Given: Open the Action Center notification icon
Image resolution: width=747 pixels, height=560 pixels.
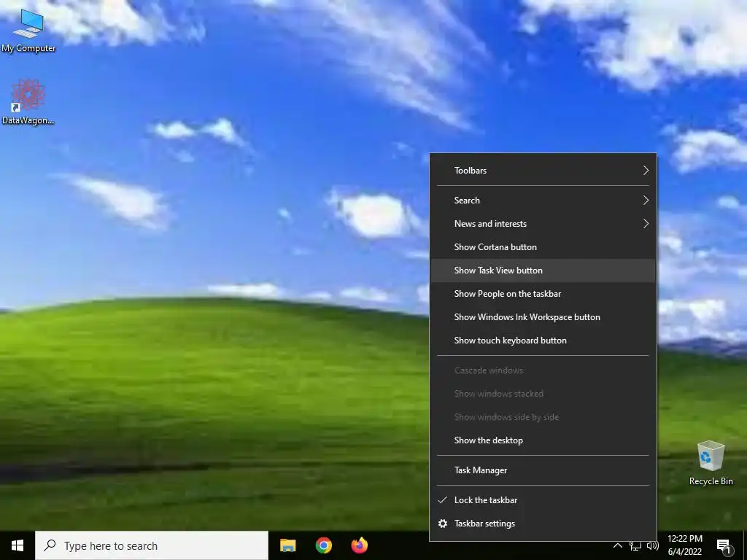Looking at the screenshot, I should click(x=724, y=546).
